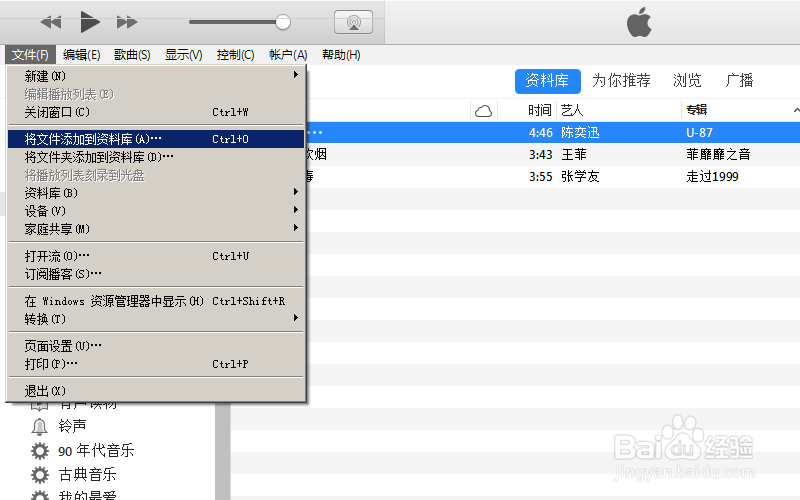The width and height of the screenshot is (800, 500).
Task: Switch to the 浏览 tab
Action: (687, 81)
